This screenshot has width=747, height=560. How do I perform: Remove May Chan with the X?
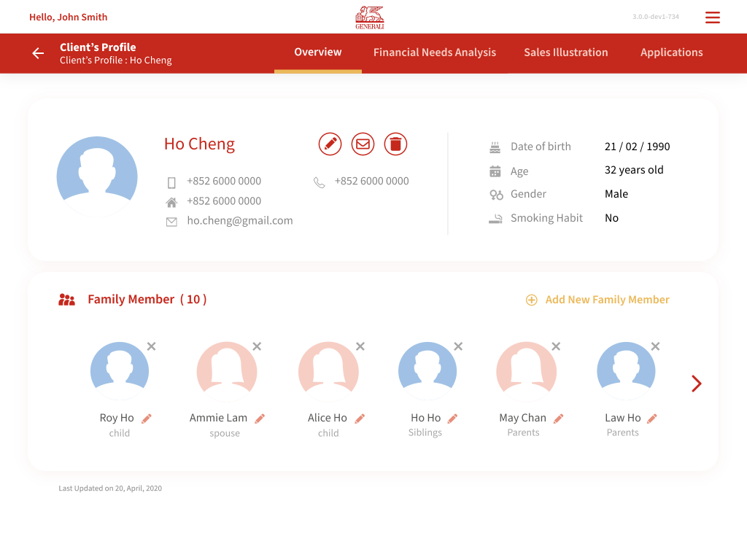556,346
